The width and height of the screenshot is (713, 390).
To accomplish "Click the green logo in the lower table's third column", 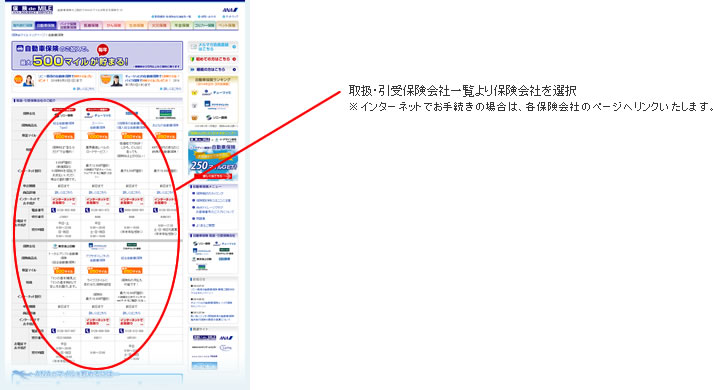I will pyautogui.click(x=132, y=246).
